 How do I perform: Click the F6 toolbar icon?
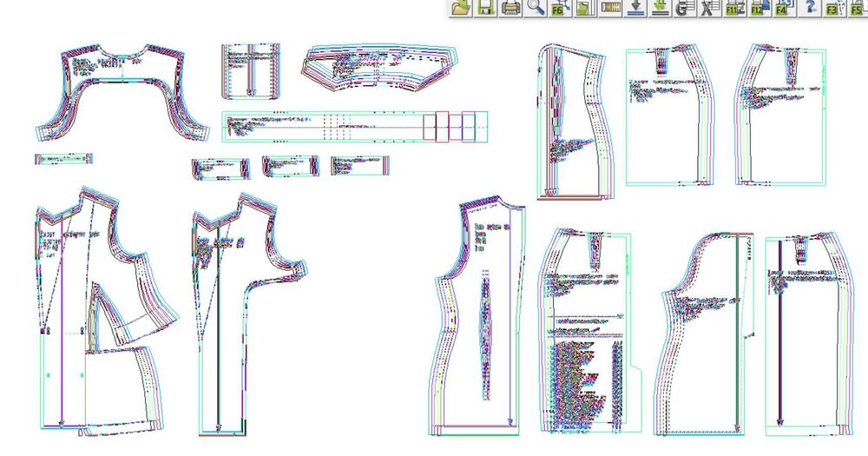pyautogui.click(x=560, y=8)
